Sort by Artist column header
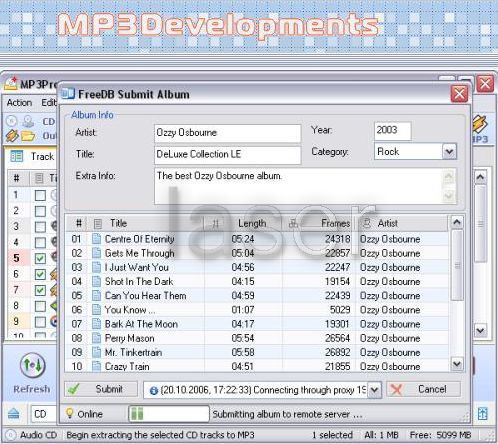The image size is (498, 444). [x=402, y=223]
